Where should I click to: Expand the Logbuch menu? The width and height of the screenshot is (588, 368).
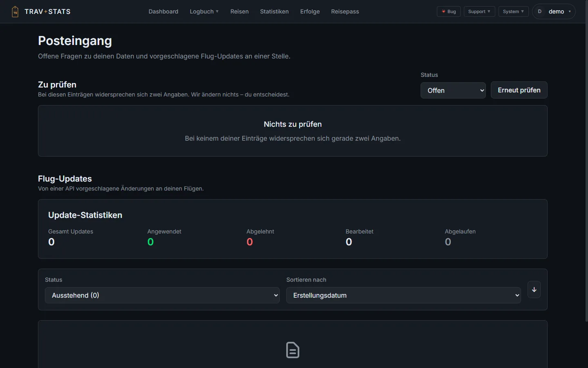point(204,11)
